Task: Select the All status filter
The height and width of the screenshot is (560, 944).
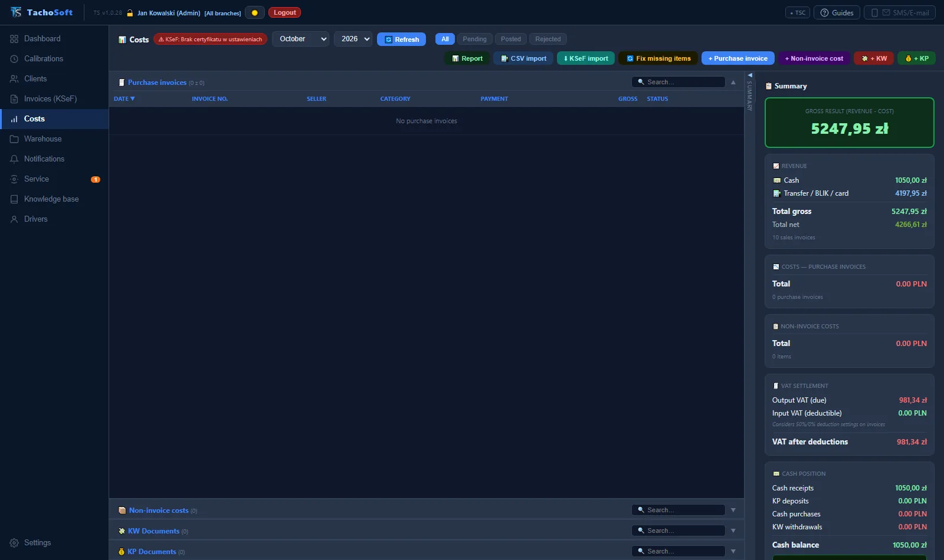Action: click(x=445, y=39)
